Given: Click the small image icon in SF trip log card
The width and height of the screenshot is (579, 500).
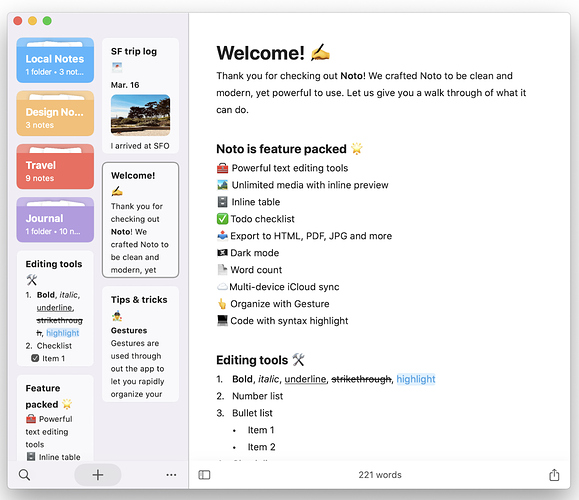Looking at the screenshot, I should [x=117, y=67].
